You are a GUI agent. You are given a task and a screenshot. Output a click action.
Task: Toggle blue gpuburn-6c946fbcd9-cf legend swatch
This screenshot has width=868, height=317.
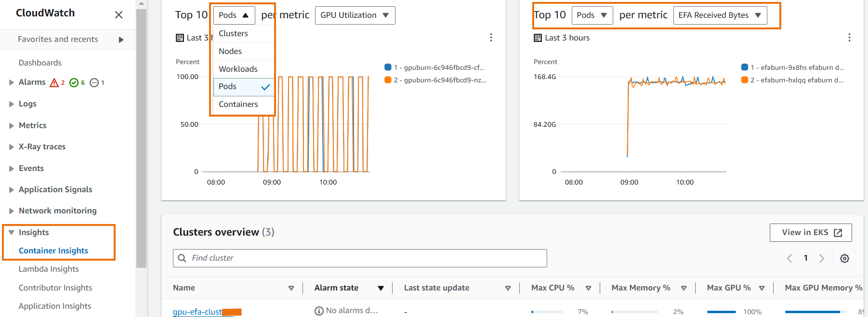tap(388, 67)
